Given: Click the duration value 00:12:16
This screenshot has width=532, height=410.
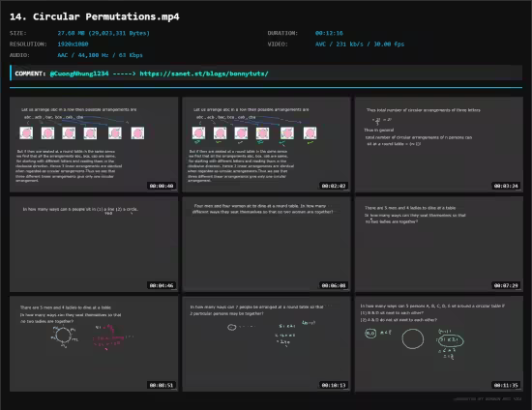Looking at the screenshot, I should [x=329, y=33].
